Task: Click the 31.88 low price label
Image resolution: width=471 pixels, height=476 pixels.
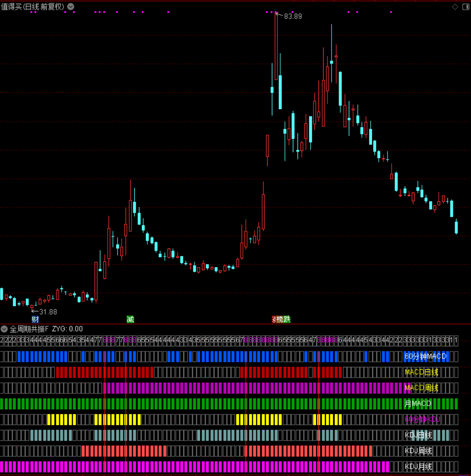Action: [48, 312]
